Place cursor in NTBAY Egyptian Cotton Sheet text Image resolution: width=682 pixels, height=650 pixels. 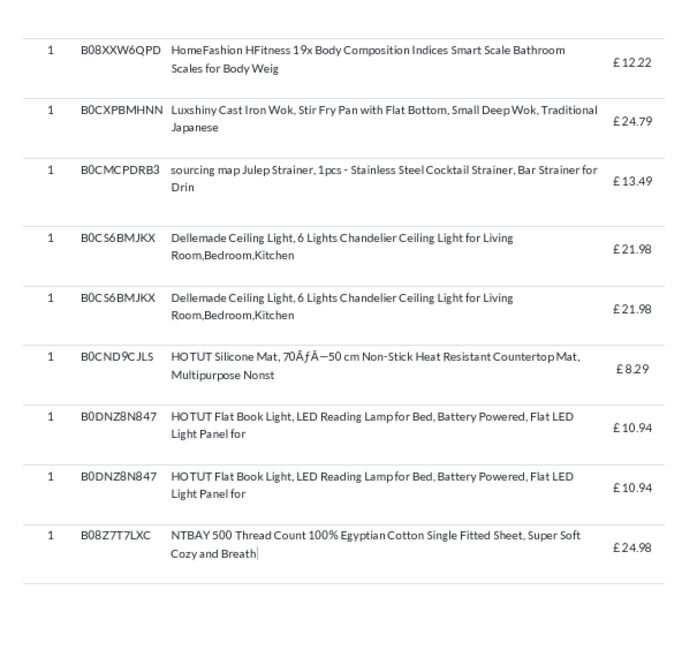375,544
